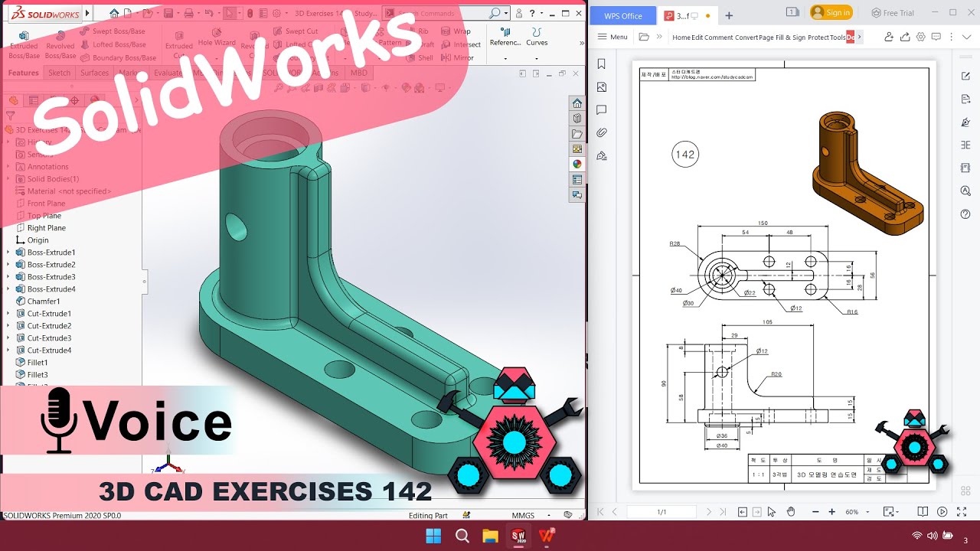The image size is (980, 551).
Task: Click zoom in plus in WPS
Action: 832,511
